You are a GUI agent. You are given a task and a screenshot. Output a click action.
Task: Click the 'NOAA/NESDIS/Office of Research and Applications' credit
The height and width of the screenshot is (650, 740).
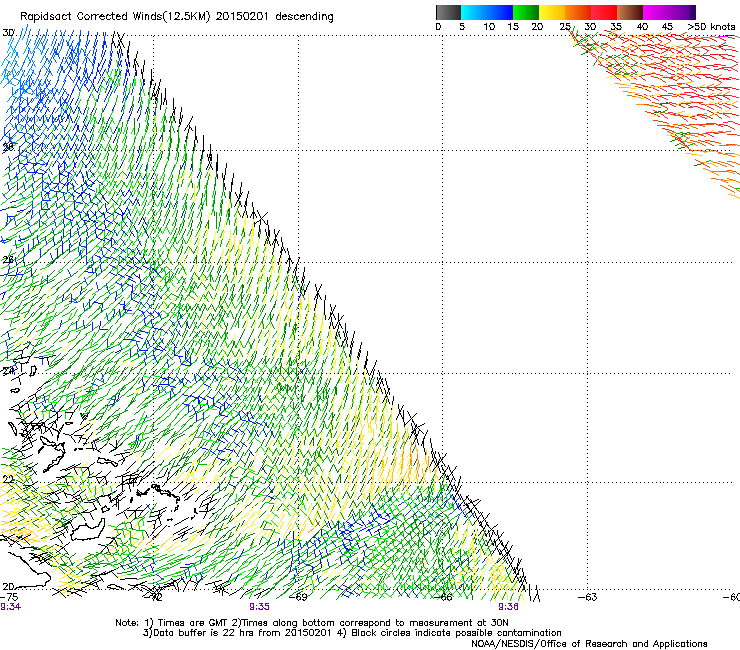point(589,644)
